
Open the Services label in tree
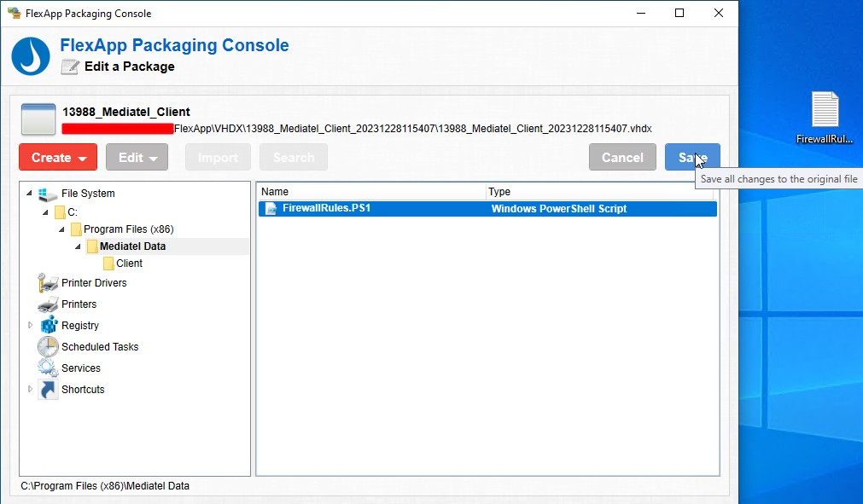[81, 368]
